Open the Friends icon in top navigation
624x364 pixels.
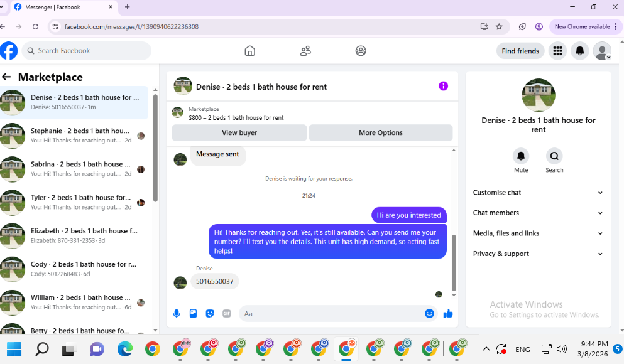[x=305, y=51]
